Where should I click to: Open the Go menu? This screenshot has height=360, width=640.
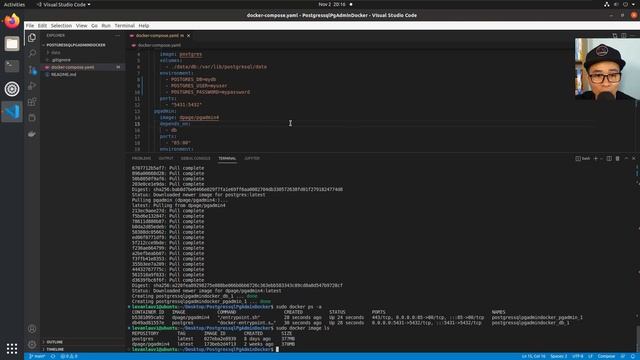[x=94, y=25]
